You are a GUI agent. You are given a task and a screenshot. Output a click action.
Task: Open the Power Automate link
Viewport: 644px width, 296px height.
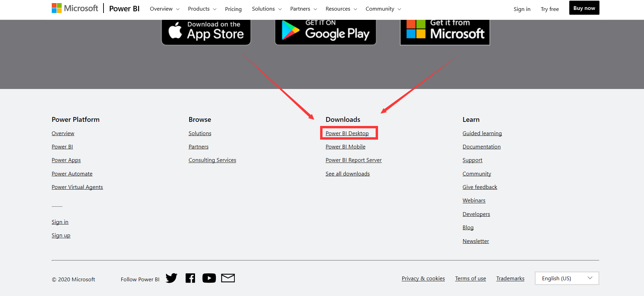(72, 173)
